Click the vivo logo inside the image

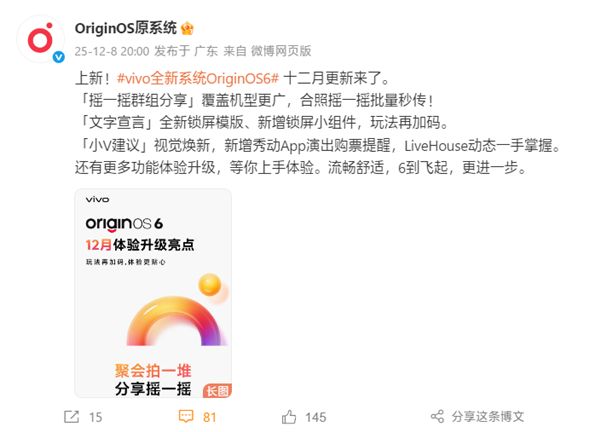point(97,199)
